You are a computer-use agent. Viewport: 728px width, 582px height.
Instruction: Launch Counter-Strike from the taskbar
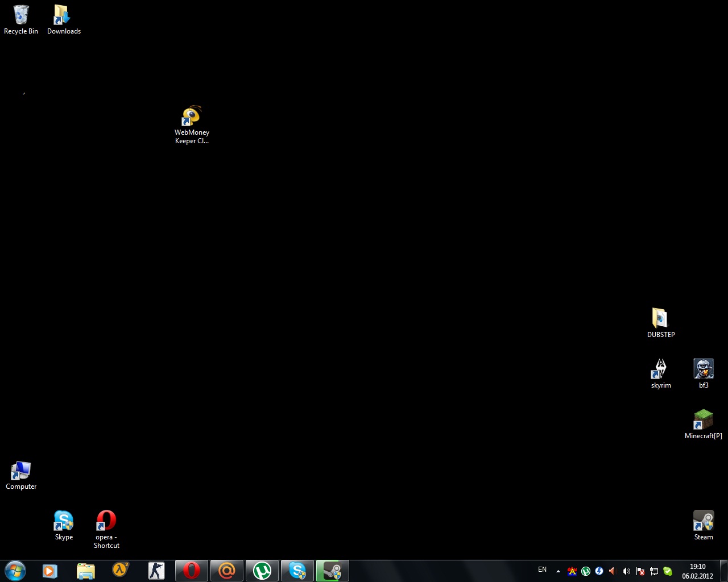pos(156,571)
